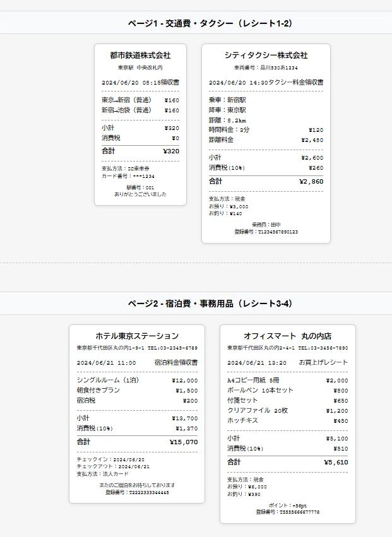Click the office total ¥5,610
392x537 pixels.
tap(336, 463)
